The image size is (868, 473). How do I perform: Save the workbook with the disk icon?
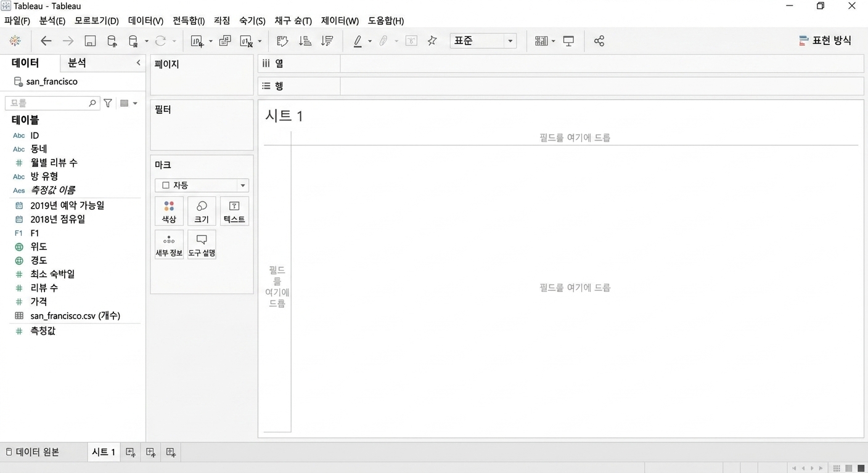[90, 41]
